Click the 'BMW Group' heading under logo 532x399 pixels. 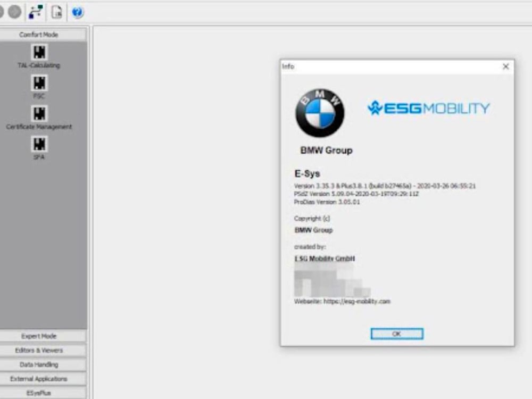(x=326, y=151)
